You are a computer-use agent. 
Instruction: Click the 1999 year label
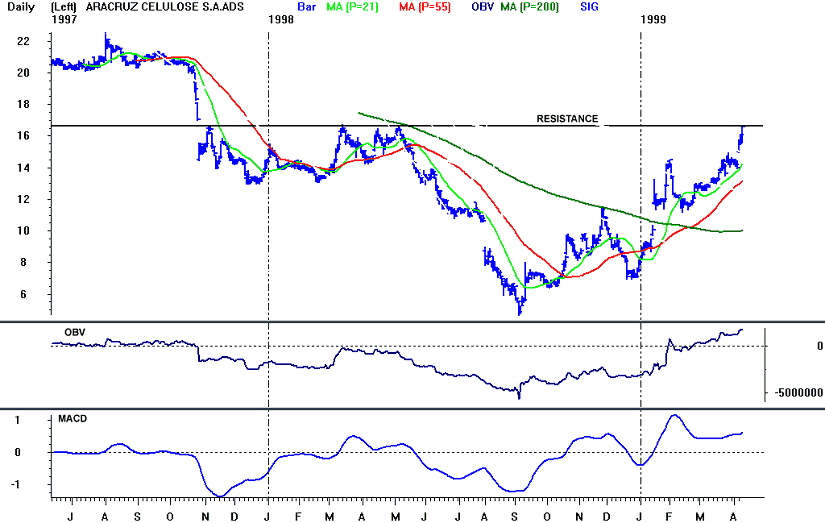pos(653,19)
